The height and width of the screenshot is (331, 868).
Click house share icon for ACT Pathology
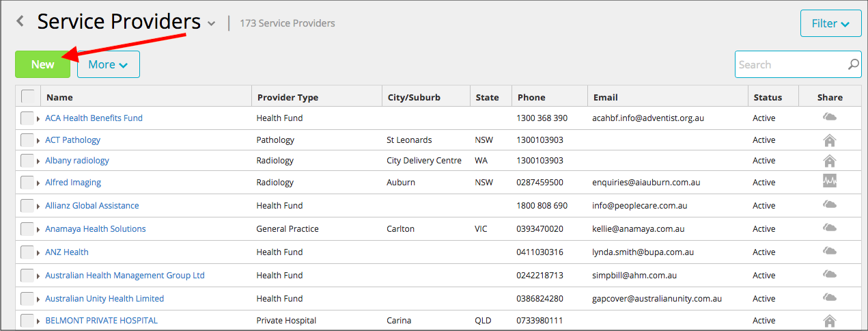click(x=830, y=140)
